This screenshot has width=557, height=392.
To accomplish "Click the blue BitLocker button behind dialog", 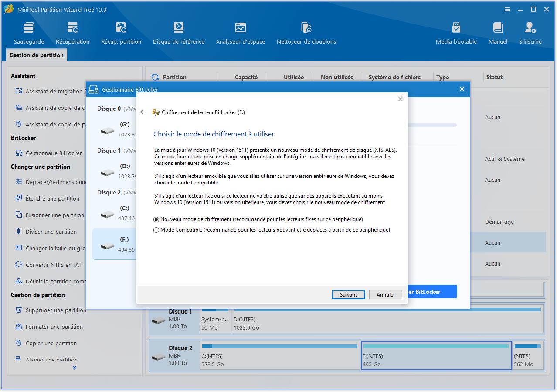I will coord(432,292).
